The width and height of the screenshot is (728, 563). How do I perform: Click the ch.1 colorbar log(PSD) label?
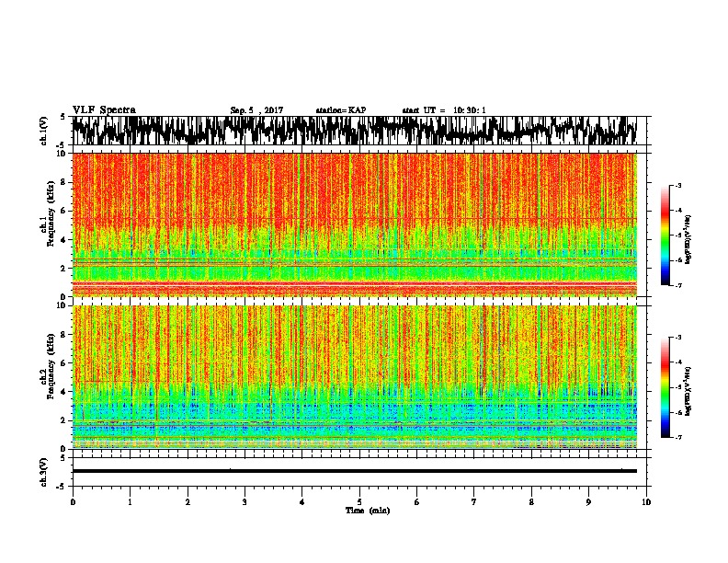(688, 240)
